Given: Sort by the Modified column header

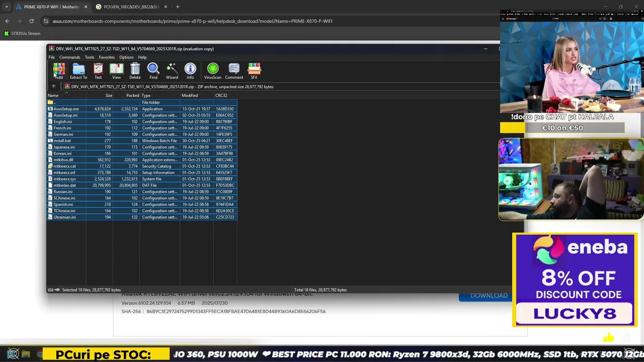Looking at the screenshot, I should click(x=197, y=96).
